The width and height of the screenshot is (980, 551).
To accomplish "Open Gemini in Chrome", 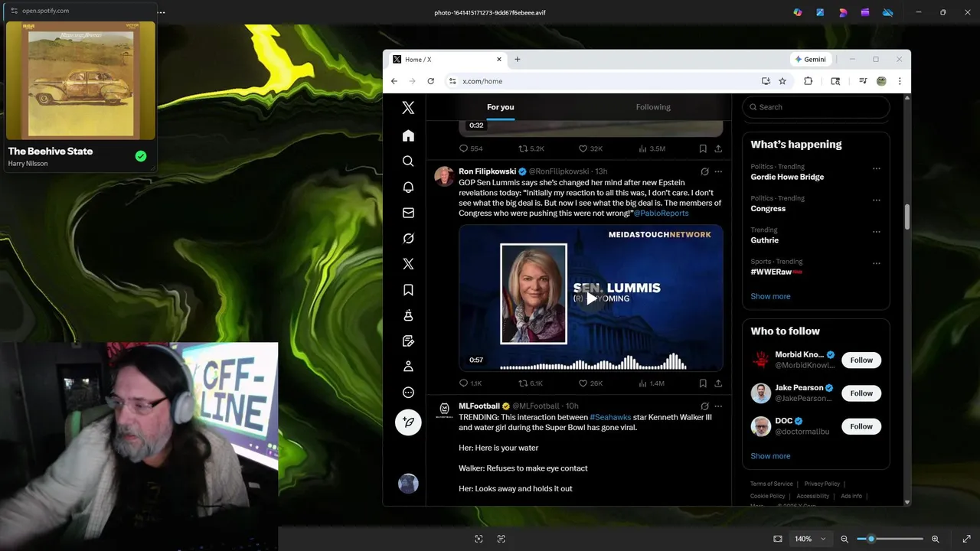I will click(811, 60).
